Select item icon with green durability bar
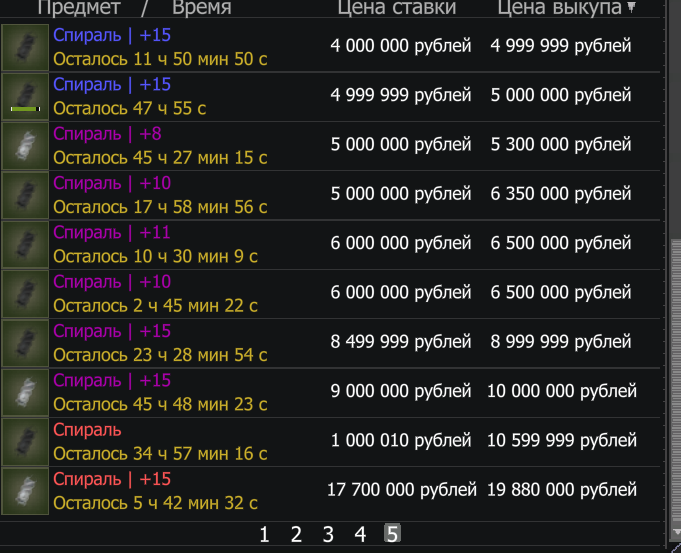The height and width of the screenshot is (553, 681). [25, 96]
